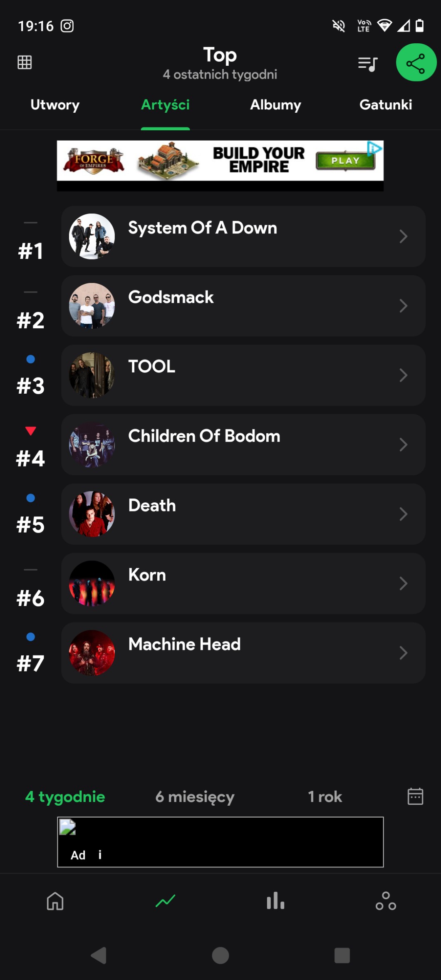
Task: Select the 6 miesięcy time range
Action: pyautogui.click(x=195, y=796)
